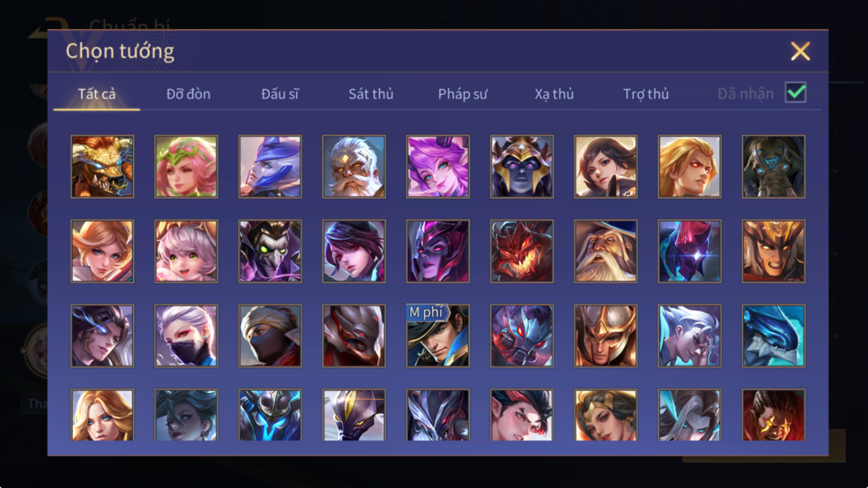Switch to the 'Đỡ đòn' tab
The image size is (868, 488).
pos(188,94)
